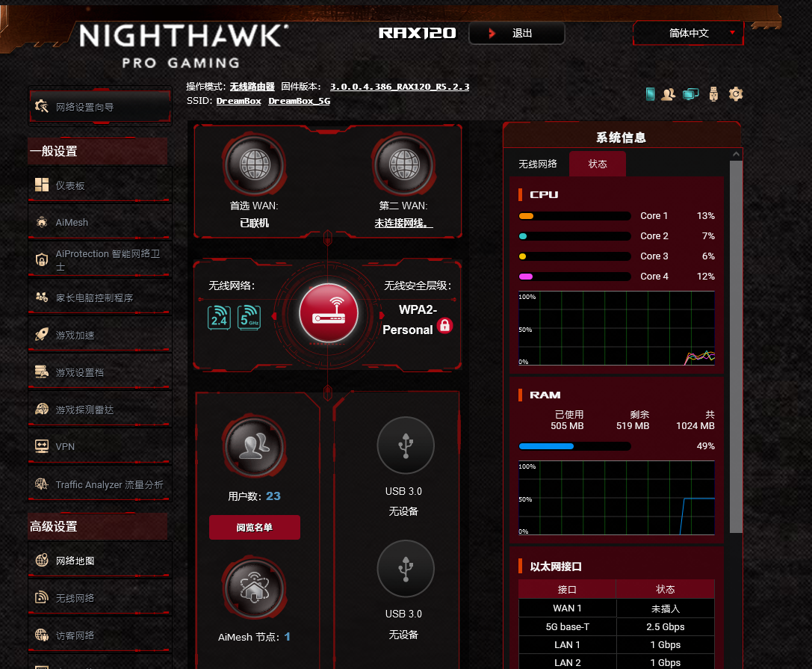Open 仪表板 menu item

pyautogui.click(x=99, y=185)
